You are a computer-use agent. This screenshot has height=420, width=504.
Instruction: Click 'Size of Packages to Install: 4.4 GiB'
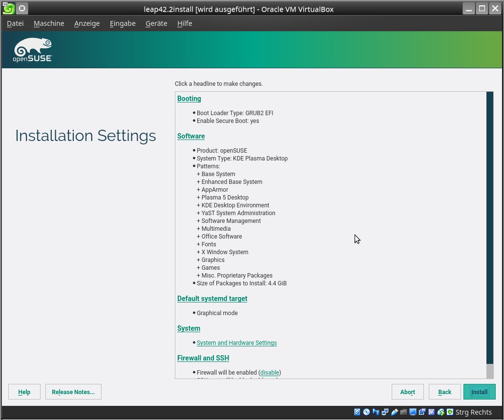(242, 283)
